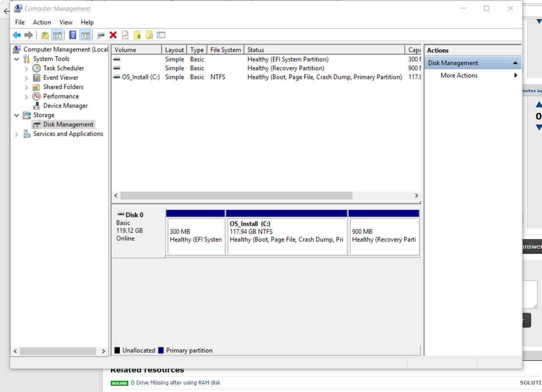This screenshot has height=392, width=542.
Task: Click the disk with magnifier toolbar icon
Action: [x=101, y=35]
